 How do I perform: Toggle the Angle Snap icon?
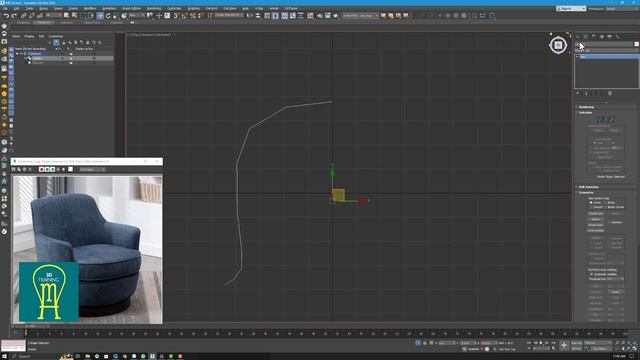point(184,16)
